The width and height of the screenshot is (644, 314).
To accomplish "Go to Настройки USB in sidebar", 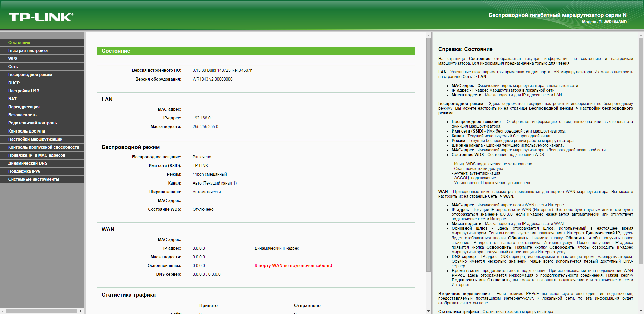I will 24,91.
